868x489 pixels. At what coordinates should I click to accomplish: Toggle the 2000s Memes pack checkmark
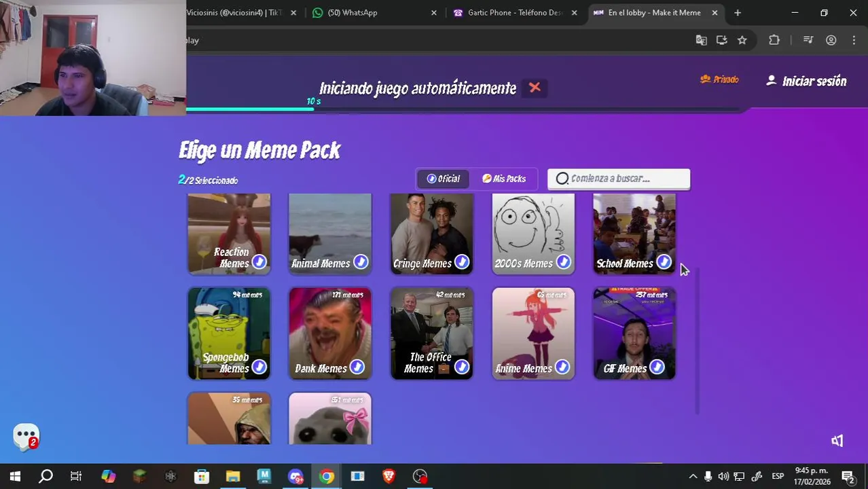[x=563, y=262]
